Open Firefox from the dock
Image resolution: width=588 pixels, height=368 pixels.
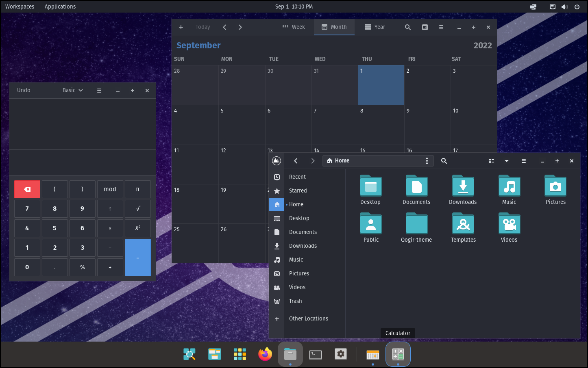point(265,354)
